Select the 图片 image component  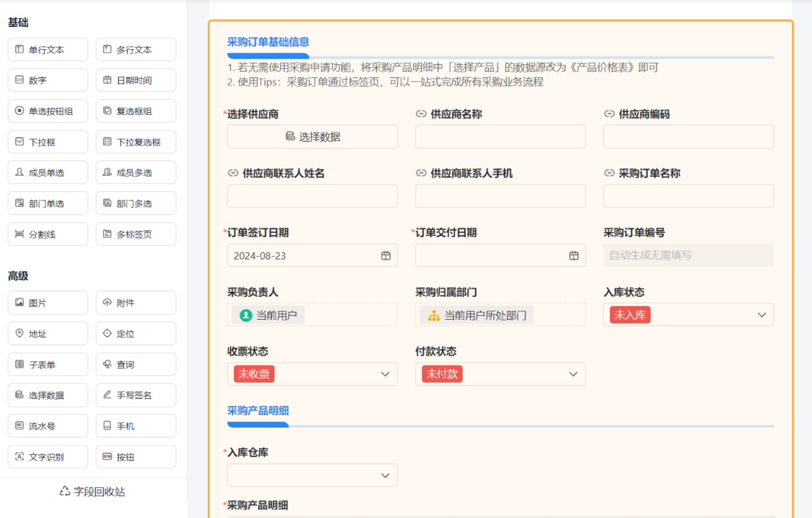[x=48, y=303]
